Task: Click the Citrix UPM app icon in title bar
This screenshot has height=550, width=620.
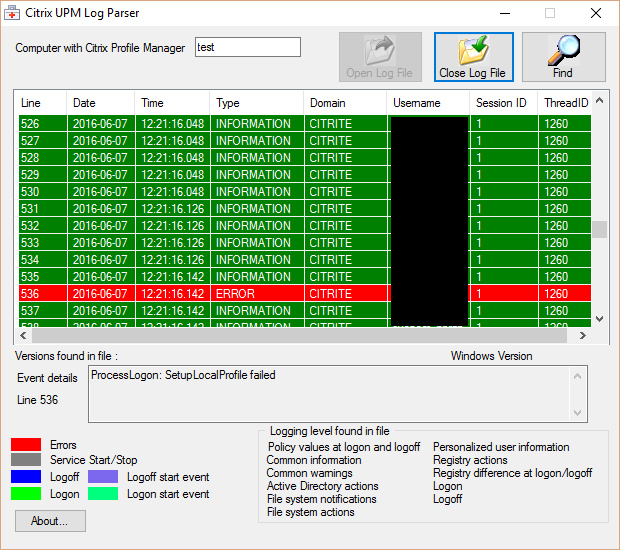Action: 12,13
